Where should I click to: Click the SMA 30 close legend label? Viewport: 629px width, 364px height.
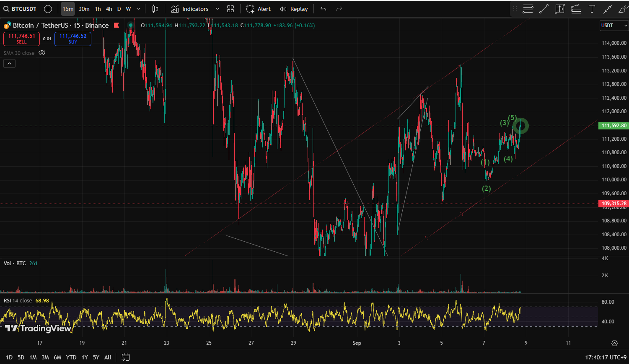tap(19, 53)
